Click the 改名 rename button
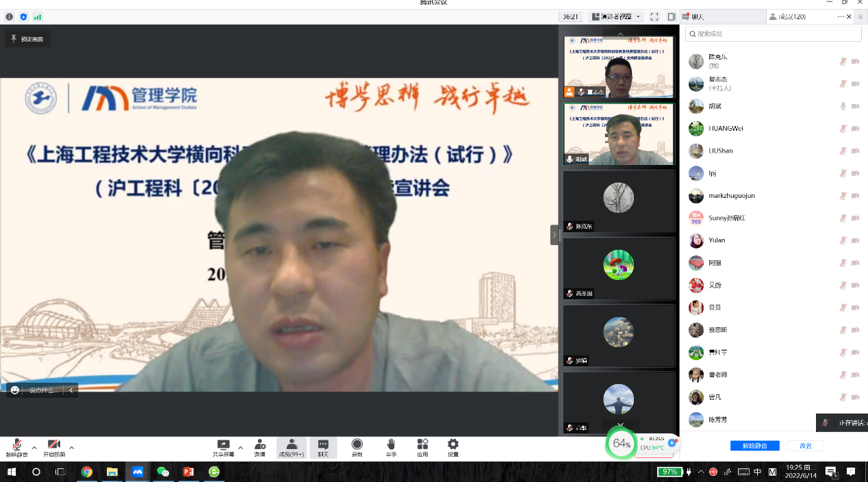 pyautogui.click(x=805, y=446)
